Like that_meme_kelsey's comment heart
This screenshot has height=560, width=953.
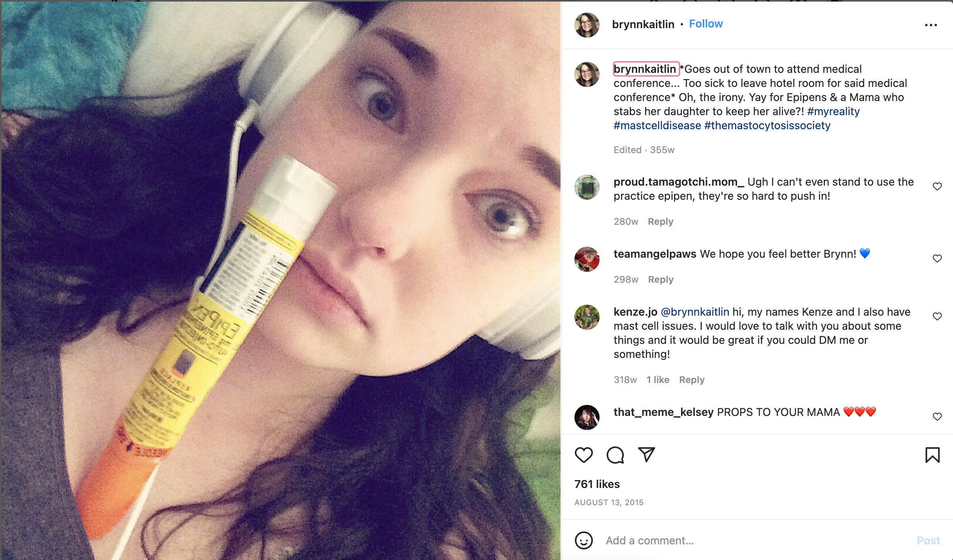(937, 417)
